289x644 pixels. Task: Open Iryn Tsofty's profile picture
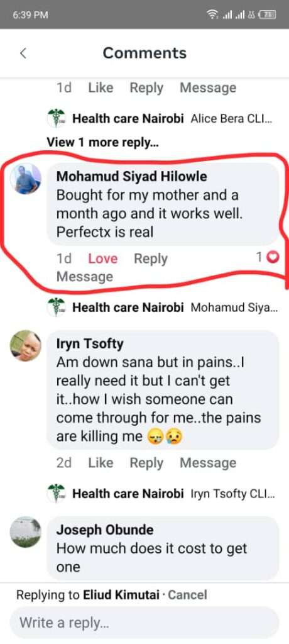click(x=26, y=345)
